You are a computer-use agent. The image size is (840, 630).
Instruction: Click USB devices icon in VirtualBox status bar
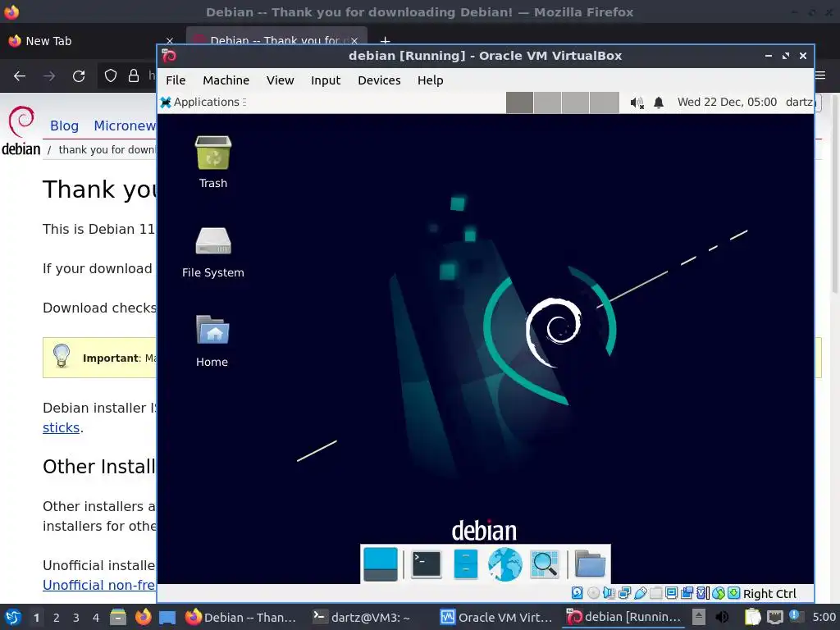click(640, 593)
